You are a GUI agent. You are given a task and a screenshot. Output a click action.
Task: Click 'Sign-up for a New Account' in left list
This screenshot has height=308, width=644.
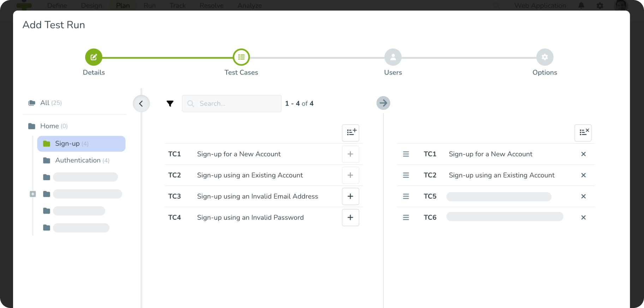click(x=239, y=154)
